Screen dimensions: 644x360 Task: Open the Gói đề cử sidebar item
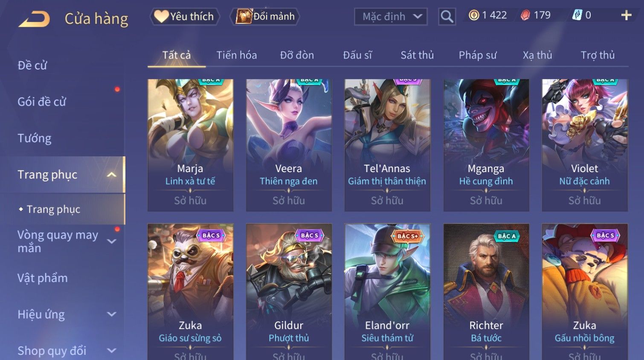42,102
